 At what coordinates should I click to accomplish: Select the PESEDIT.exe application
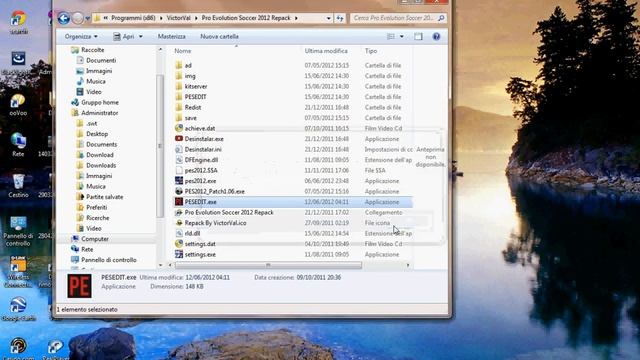point(200,202)
